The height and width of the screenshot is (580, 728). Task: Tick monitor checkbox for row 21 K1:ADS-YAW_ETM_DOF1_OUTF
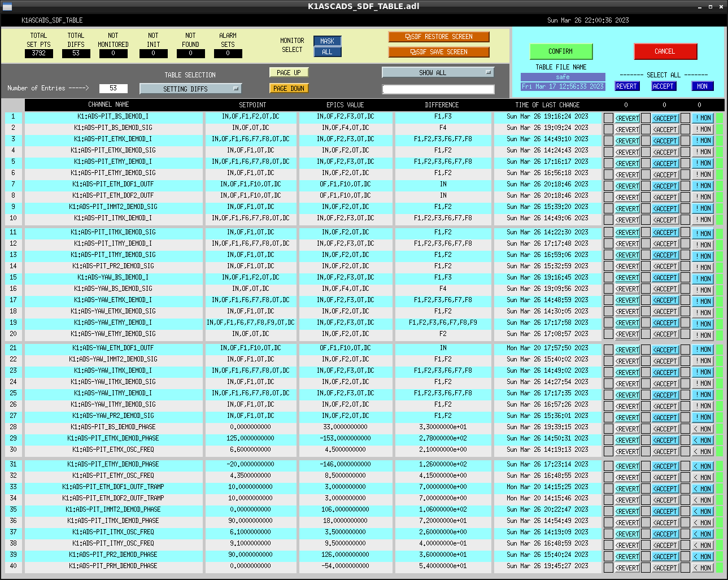pyautogui.click(x=685, y=350)
